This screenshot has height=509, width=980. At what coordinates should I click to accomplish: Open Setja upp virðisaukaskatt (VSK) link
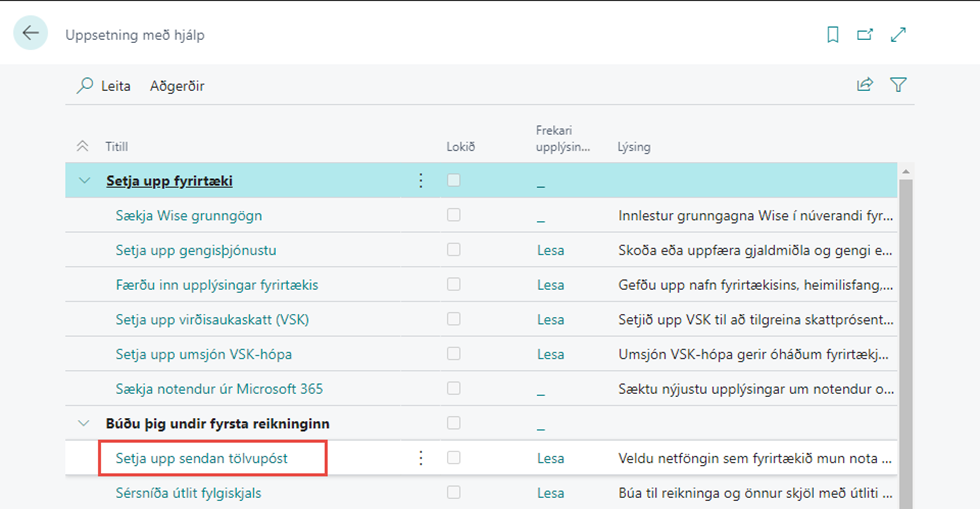tap(200, 320)
